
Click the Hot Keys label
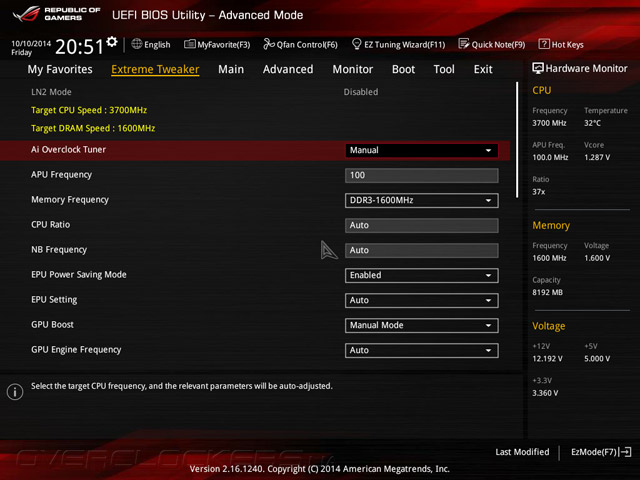pos(568,44)
